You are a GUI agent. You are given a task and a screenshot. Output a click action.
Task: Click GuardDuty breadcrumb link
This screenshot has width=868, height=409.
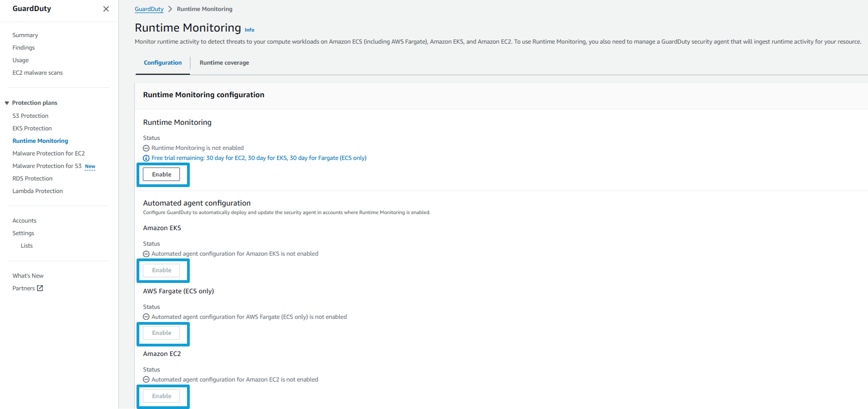pyautogui.click(x=149, y=9)
